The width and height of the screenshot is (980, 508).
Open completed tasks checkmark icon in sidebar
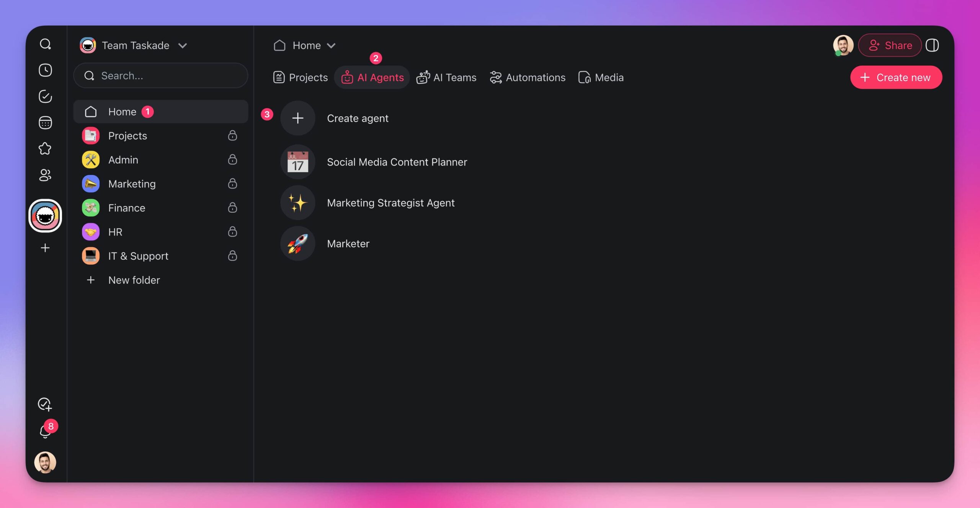[45, 96]
